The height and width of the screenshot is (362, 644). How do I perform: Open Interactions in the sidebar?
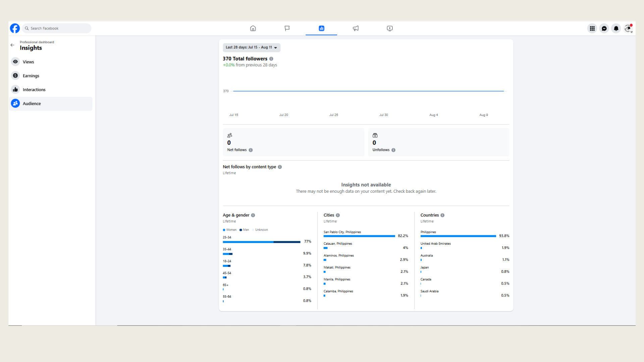[x=34, y=90]
